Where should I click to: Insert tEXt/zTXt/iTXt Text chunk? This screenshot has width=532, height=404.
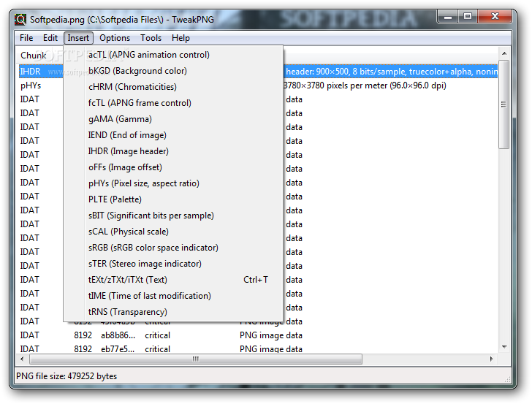[x=173, y=280]
